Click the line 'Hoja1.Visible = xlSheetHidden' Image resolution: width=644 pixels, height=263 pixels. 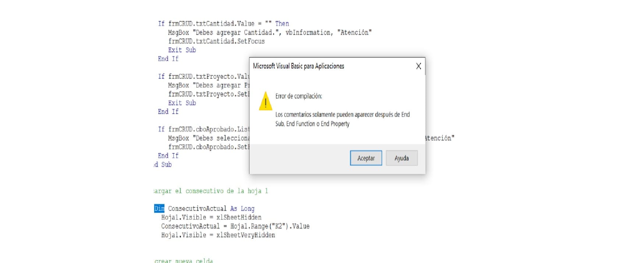click(211, 217)
